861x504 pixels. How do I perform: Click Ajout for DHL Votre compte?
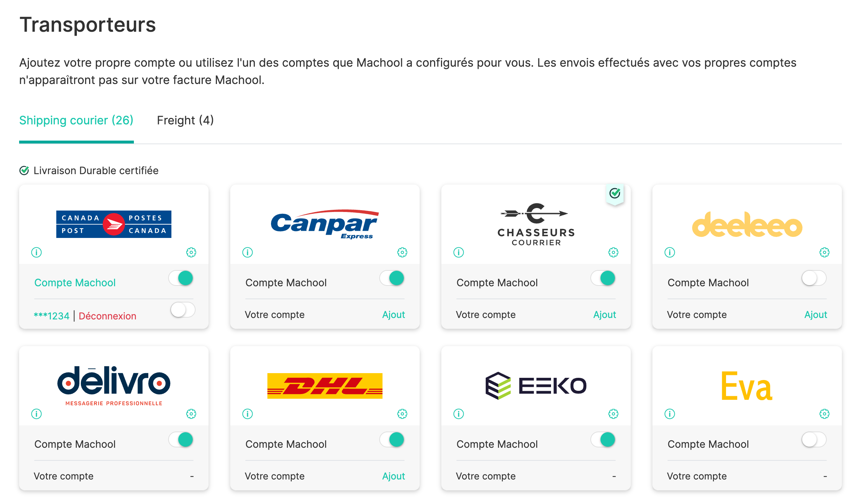click(393, 476)
